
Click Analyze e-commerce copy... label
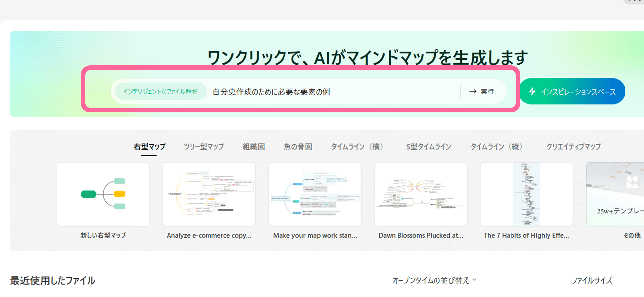(209, 235)
